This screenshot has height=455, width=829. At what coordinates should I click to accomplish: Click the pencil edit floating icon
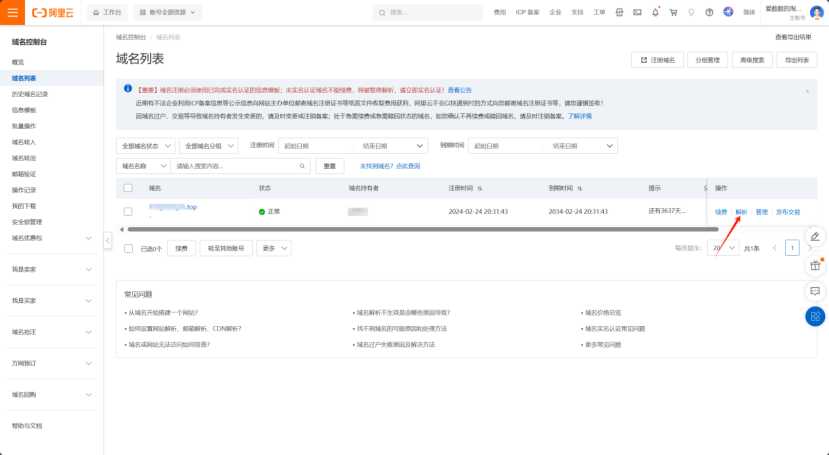[x=815, y=237]
